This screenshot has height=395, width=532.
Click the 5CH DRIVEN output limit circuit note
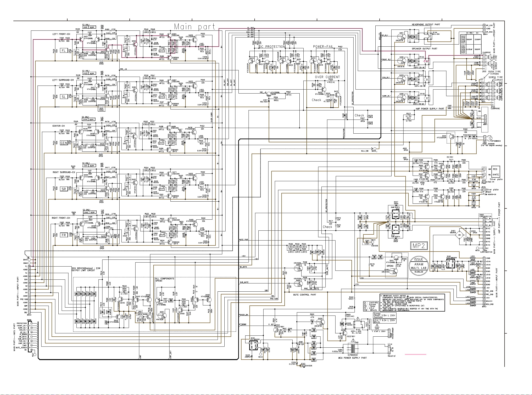[83, 269]
